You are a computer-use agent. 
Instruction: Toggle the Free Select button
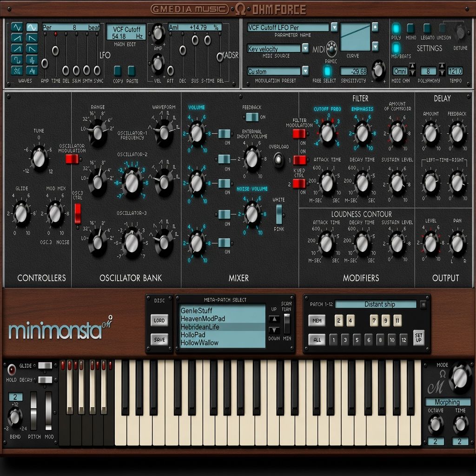pyautogui.click(x=327, y=71)
